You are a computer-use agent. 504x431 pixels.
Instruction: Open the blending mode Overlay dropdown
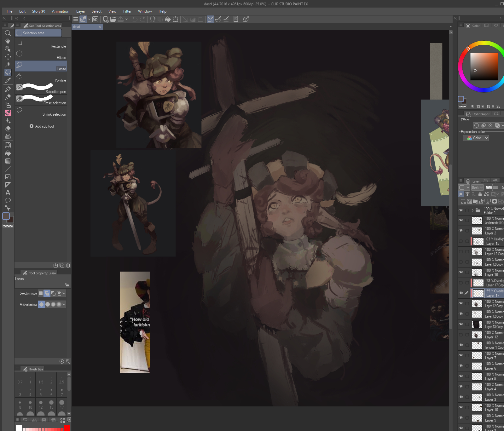[x=478, y=187]
